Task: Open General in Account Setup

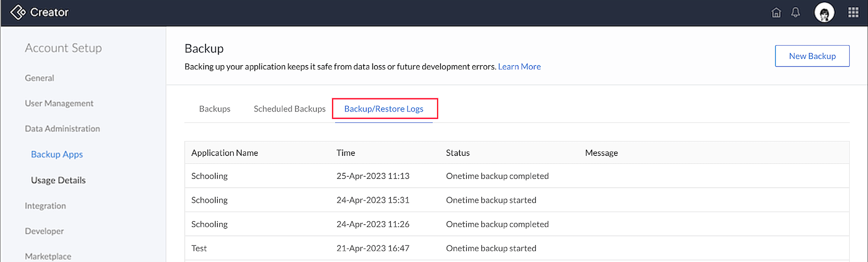Action: click(39, 78)
